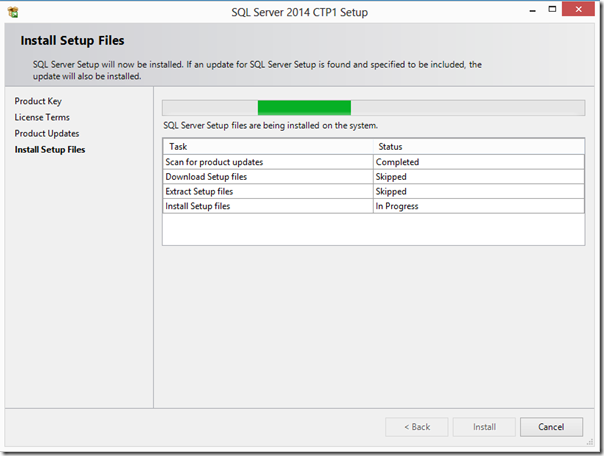Image resolution: width=604 pixels, height=456 pixels.
Task: Click the Skipped status for Extract Setup files
Action: click(x=479, y=191)
